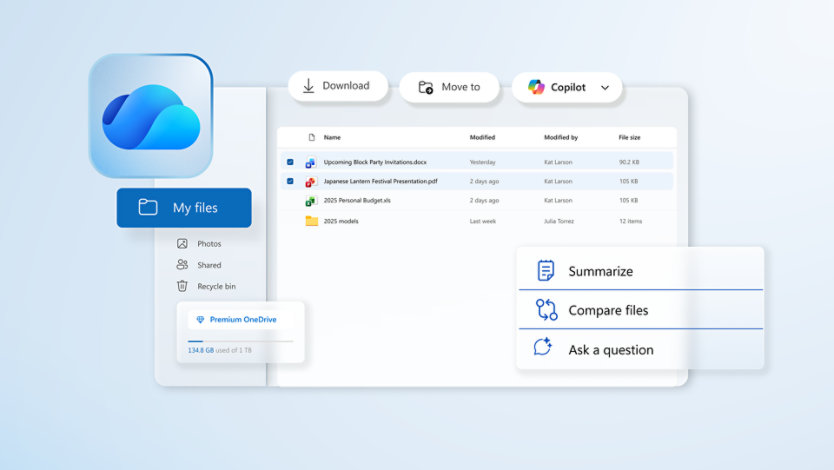The width and height of the screenshot is (834, 470).
Task: Click the 12 items size cell
Action: click(630, 221)
